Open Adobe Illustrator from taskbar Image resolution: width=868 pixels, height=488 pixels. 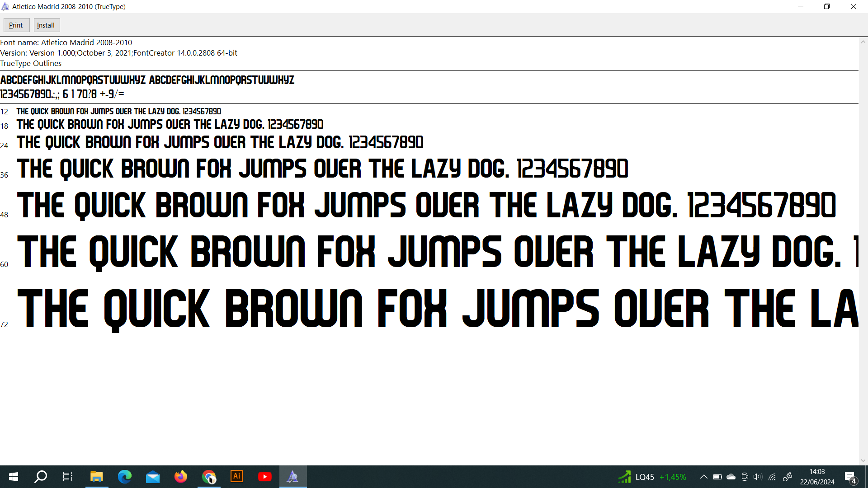[x=236, y=477]
